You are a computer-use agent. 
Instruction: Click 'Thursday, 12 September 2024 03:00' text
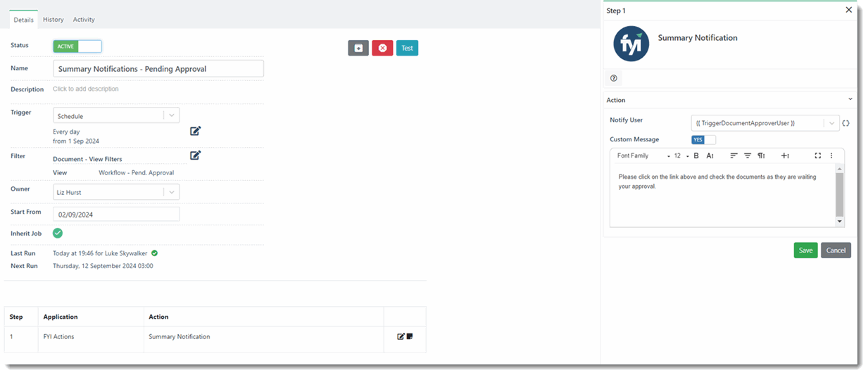[103, 266]
